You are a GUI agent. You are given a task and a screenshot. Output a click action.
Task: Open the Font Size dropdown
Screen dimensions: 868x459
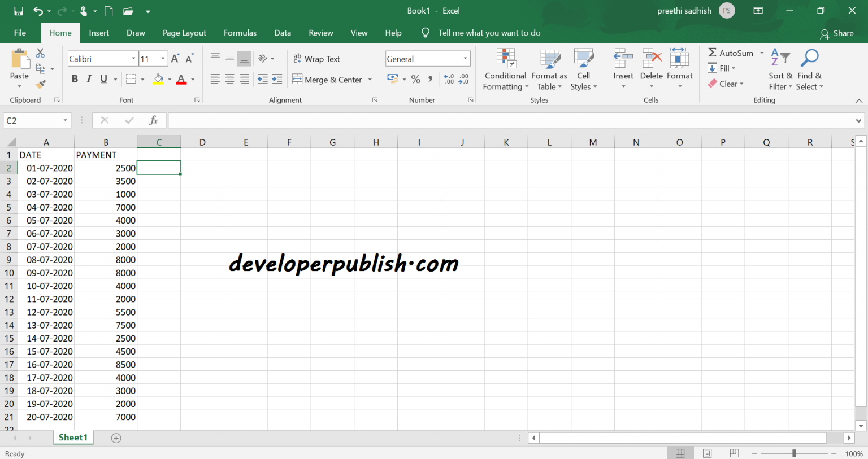point(163,58)
